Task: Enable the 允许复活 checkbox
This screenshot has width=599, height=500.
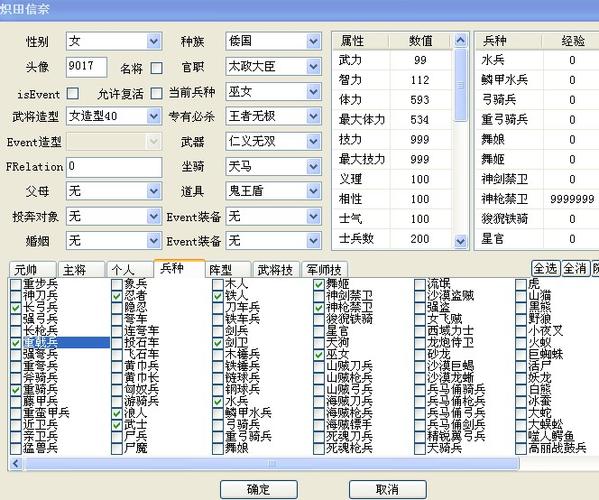Action: 156,94
